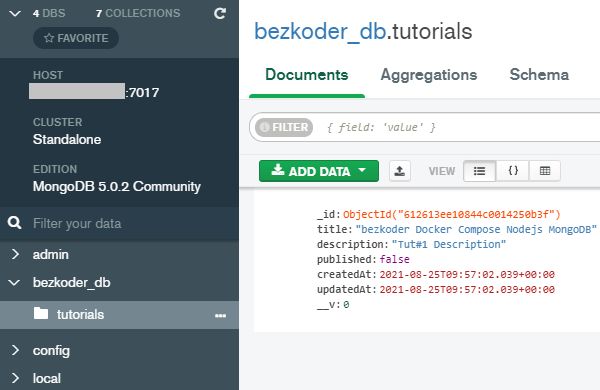Expand the config database
The height and width of the screenshot is (390, 600).
pyautogui.click(x=15, y=350)
